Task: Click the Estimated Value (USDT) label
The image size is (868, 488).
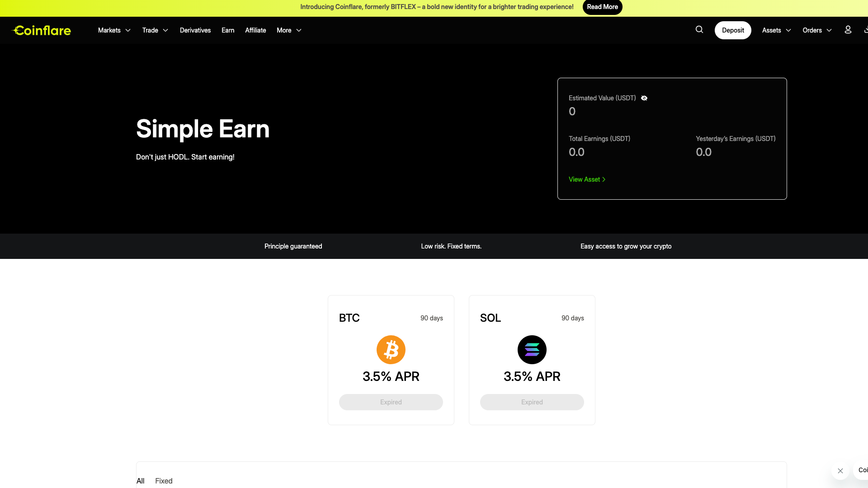Action: (x=602, y=98)
